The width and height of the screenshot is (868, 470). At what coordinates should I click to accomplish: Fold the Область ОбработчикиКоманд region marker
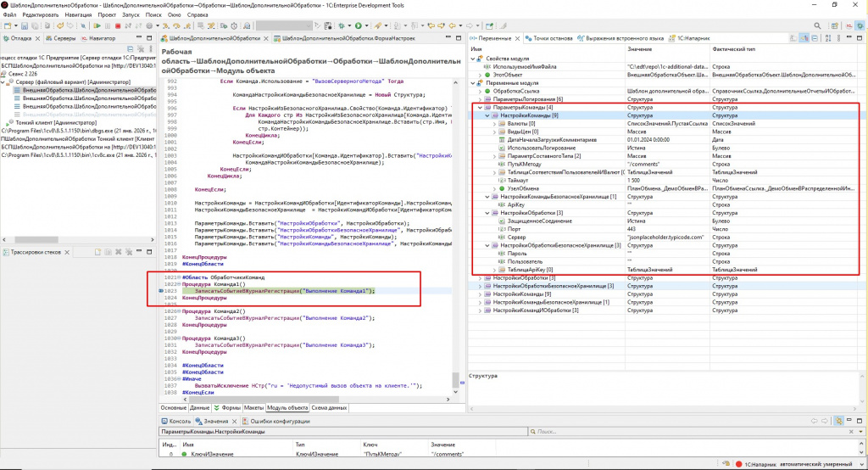[x=179, y=277]
